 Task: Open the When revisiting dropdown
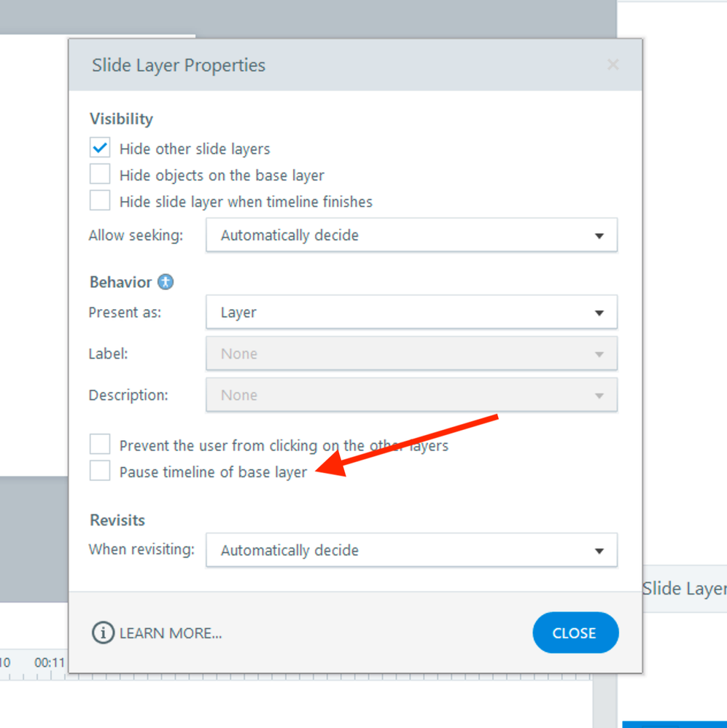click(x=411, y=550)
